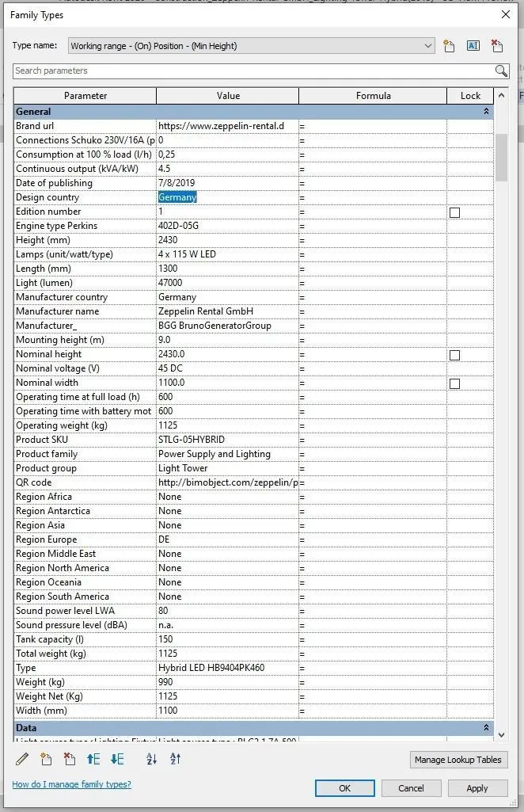This screenshot has height=812, width=524.
Task: Sort parameters in ascending order
Action: (x=152, y=759)
